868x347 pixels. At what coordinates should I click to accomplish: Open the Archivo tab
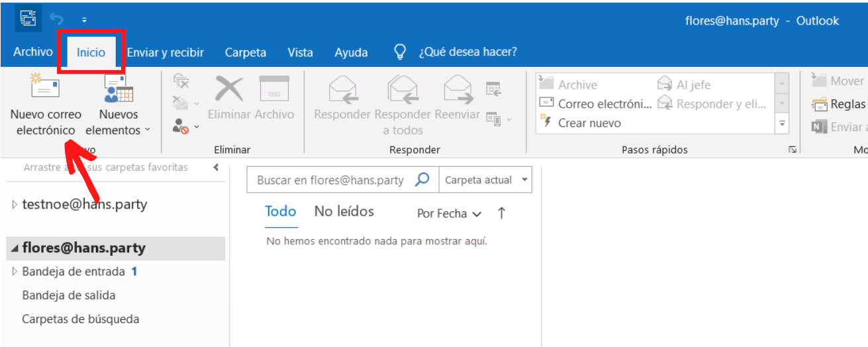point(33,52)
